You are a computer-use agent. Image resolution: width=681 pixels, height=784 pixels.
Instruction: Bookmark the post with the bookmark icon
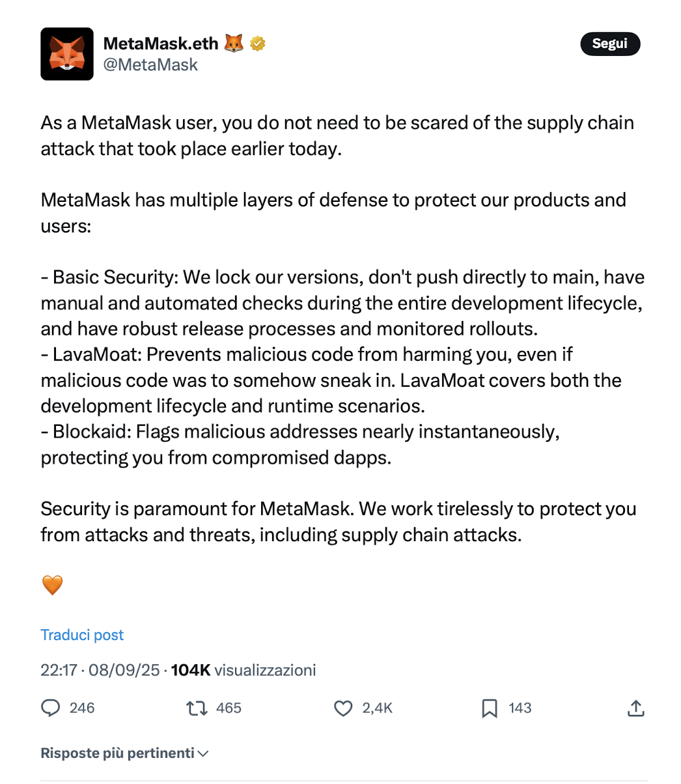(x=490, y=708)
